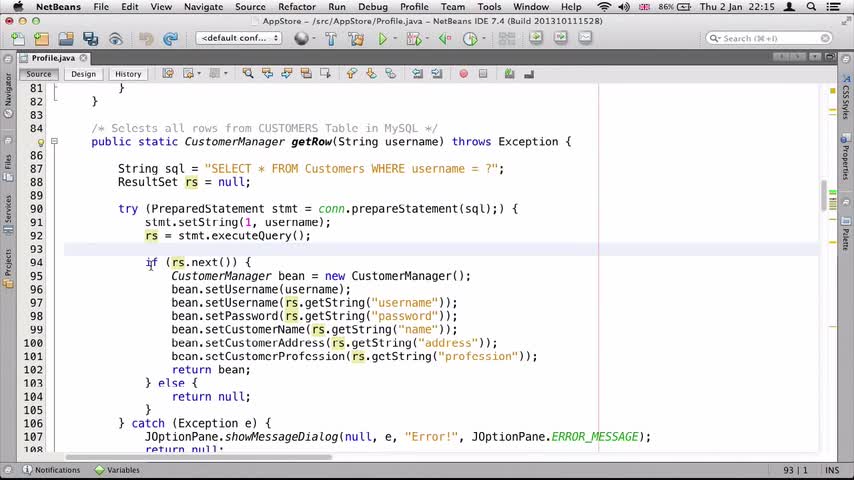Open the Debug menu
854x480 pixels.
tap(373, 7)
